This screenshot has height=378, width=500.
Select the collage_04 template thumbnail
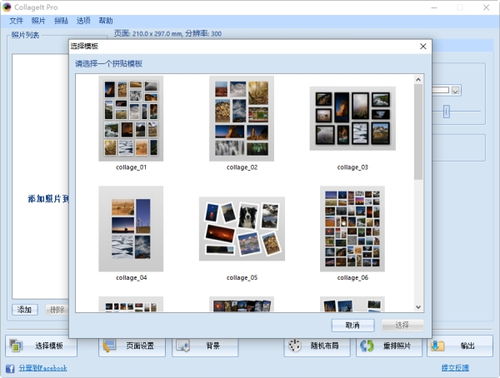(x=131, y=229)
